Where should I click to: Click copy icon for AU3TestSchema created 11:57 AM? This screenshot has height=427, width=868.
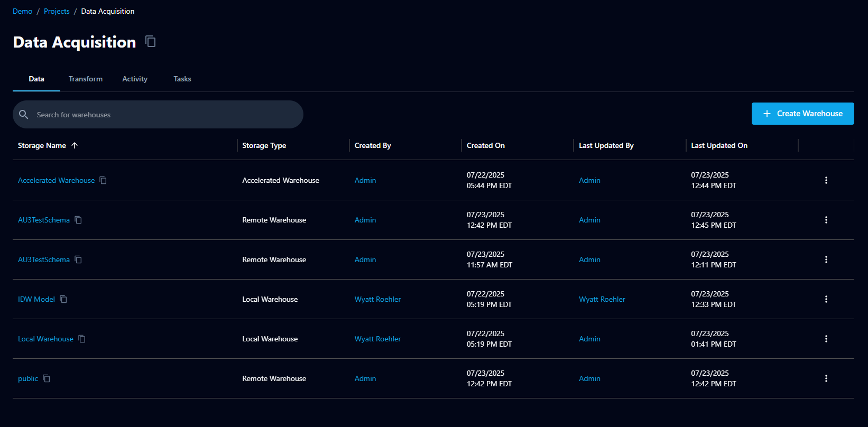[78, 259]
